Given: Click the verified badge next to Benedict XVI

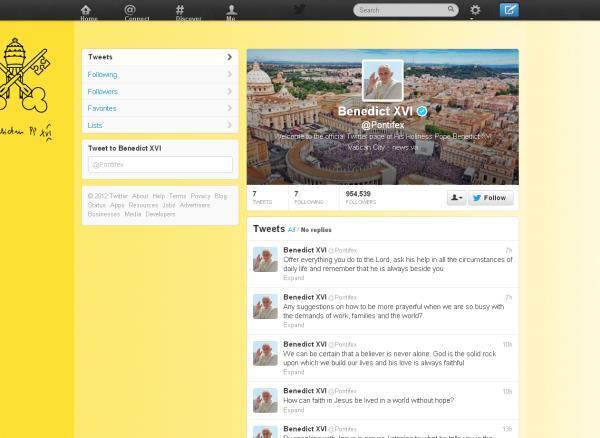Looking at the screenshot, I should click(x=422, y=111).
